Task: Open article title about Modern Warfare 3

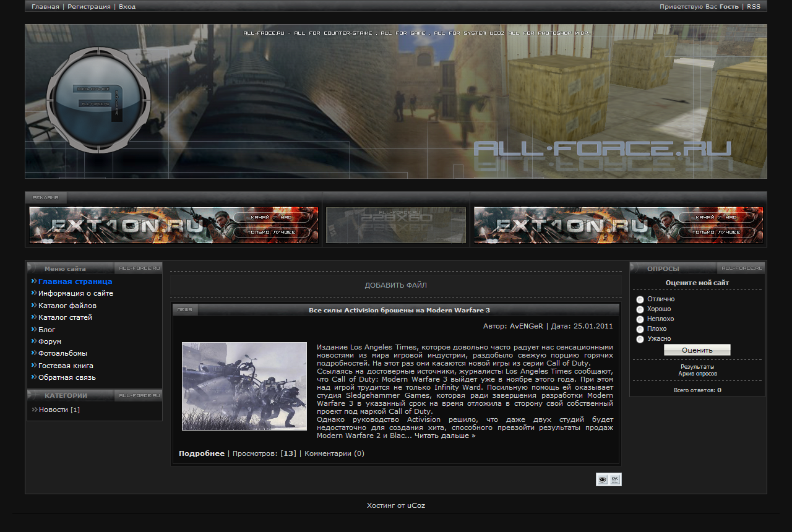Action: click(x=399, y=310)
